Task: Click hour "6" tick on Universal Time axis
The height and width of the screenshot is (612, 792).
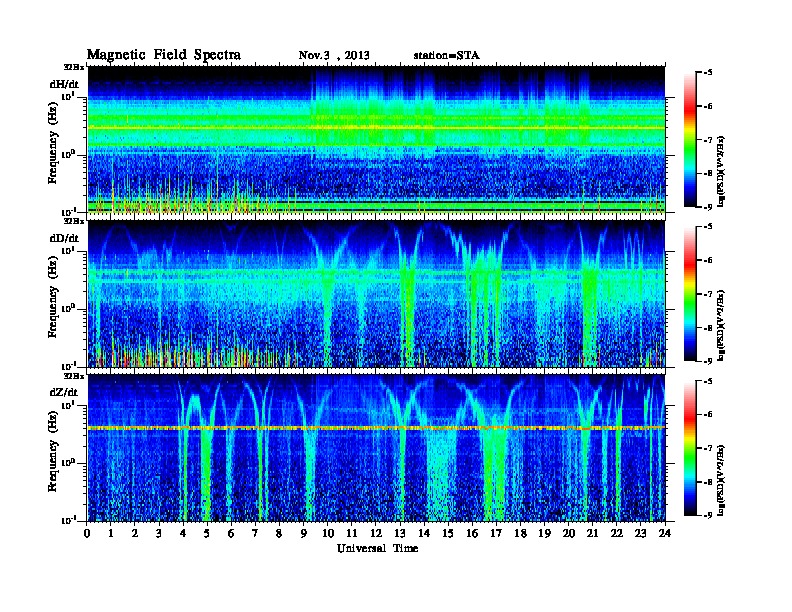Action: click(x=231, y=534)
